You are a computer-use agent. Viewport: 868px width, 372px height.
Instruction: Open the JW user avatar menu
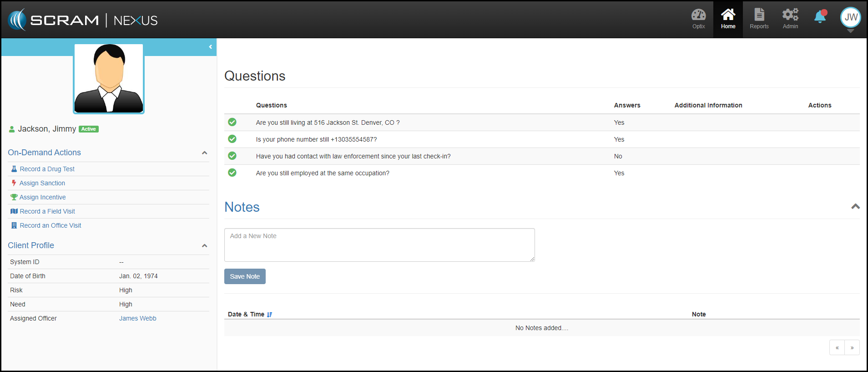pyautogui.click(x=850, y=18)
